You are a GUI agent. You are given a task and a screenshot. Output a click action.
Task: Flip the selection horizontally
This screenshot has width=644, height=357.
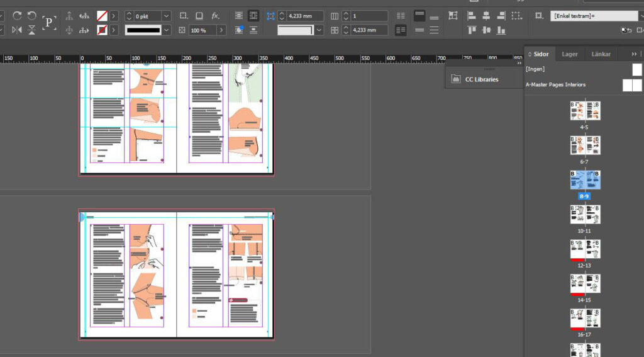coord(17,30)
